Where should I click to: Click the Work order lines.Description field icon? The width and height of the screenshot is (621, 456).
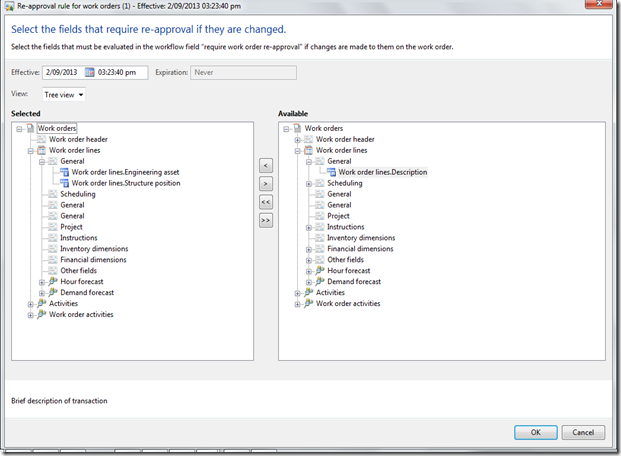click(332, 172)
